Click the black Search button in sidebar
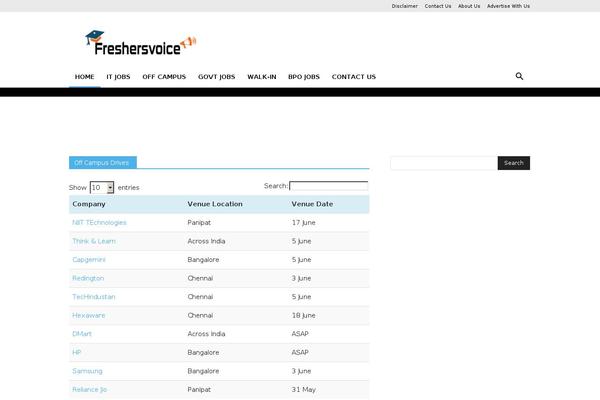The width and height of the screenshot is (600, 400). 514,163
